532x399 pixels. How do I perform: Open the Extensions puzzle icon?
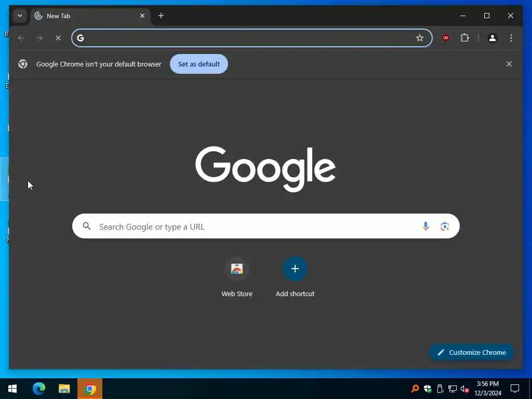tap(465, 38)
